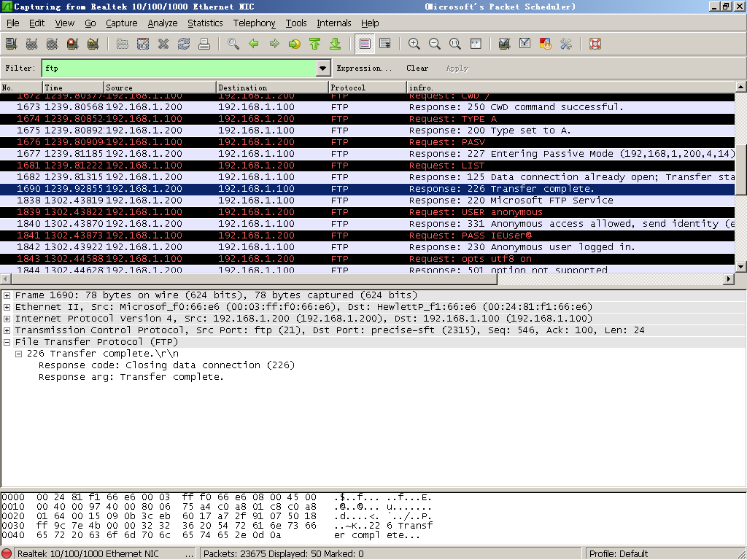The height and width of the screenshot is (560, 747).
Task: Zoom in the packet text
Action: point(414,44)
